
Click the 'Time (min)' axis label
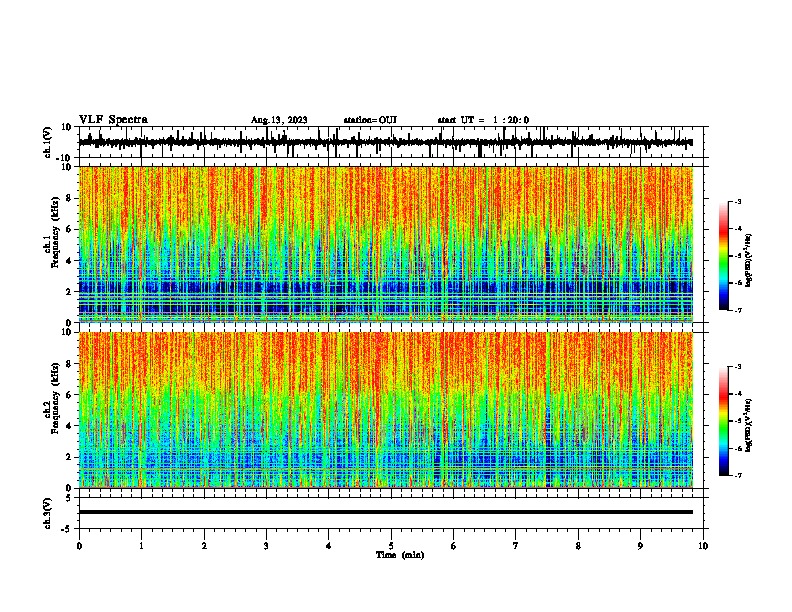[400, 555]
